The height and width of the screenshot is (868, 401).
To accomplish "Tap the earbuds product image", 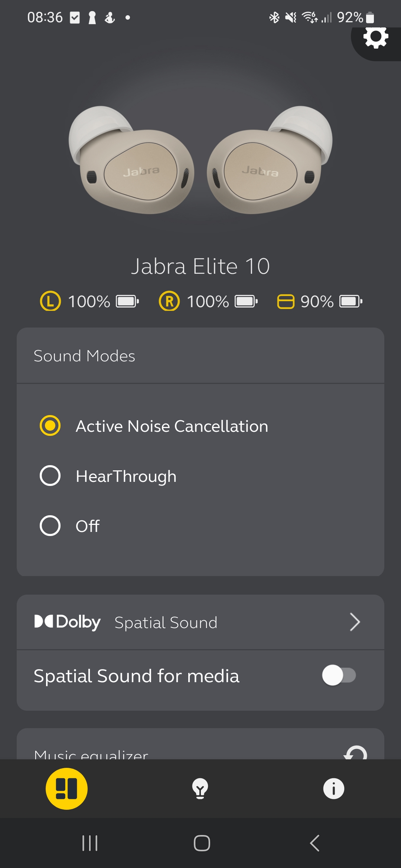I will pyautogui.click(x=200, y=160).
